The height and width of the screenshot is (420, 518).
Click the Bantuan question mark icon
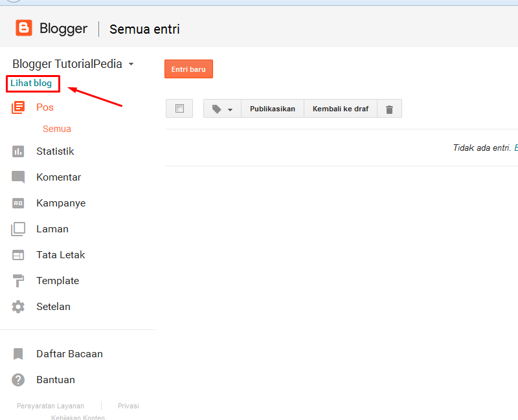click(x=18, y=380)
